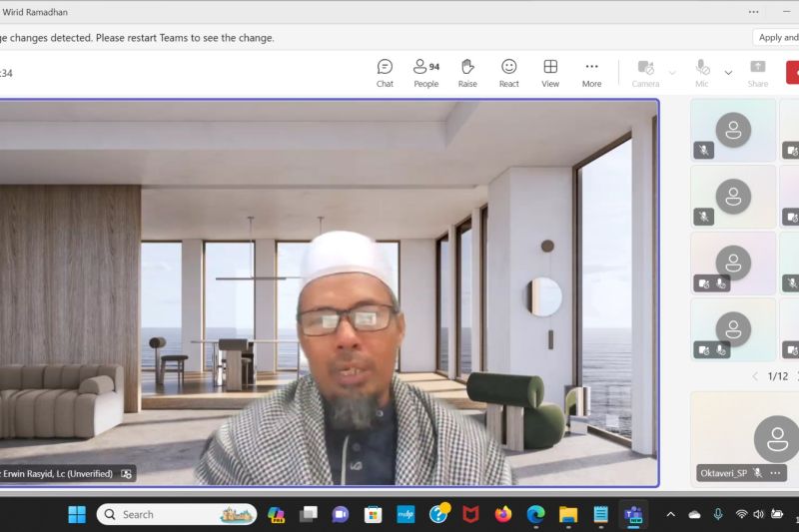This screenshot has height=532, width=799.
Task: Expand the Camera options dropdown arrow
Action: (672, 72)
